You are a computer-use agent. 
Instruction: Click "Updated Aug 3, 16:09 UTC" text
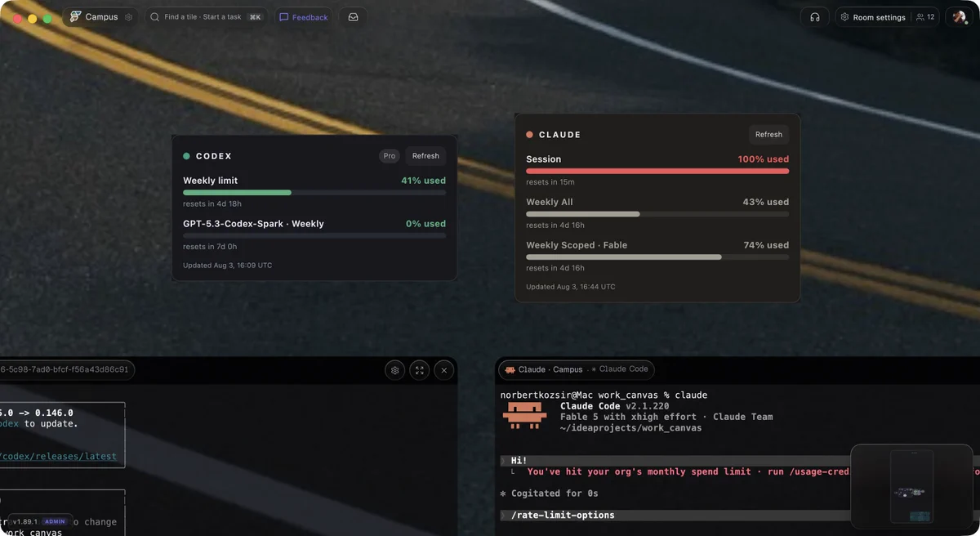coord(228,266)
